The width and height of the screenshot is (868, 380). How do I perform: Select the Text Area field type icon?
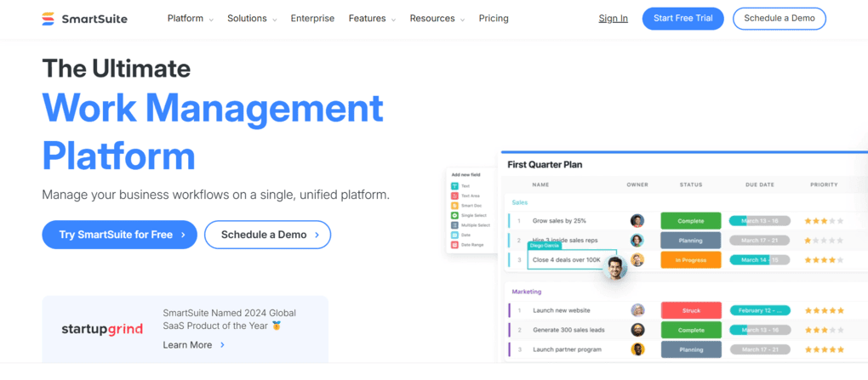[455, 196]
